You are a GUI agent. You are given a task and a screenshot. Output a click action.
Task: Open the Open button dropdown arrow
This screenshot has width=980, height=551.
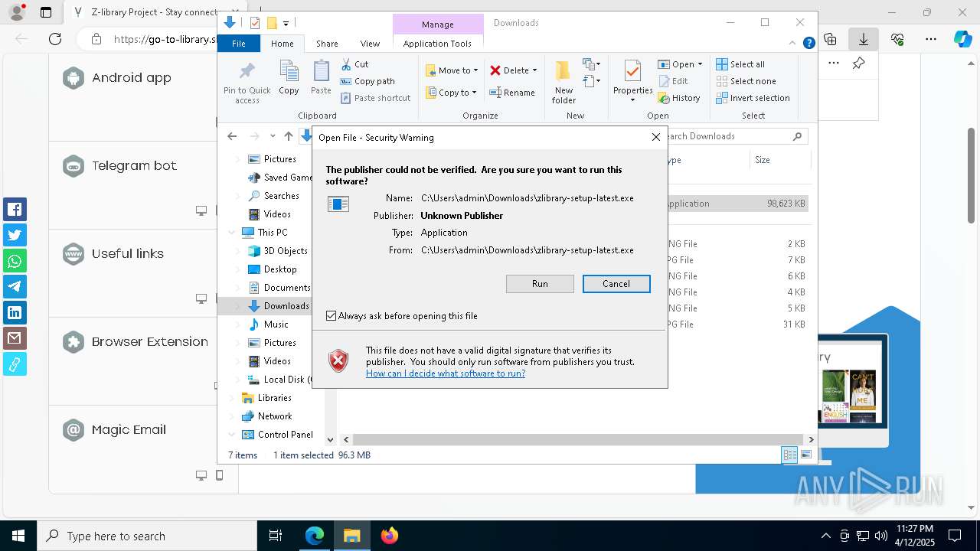point(700,64)
